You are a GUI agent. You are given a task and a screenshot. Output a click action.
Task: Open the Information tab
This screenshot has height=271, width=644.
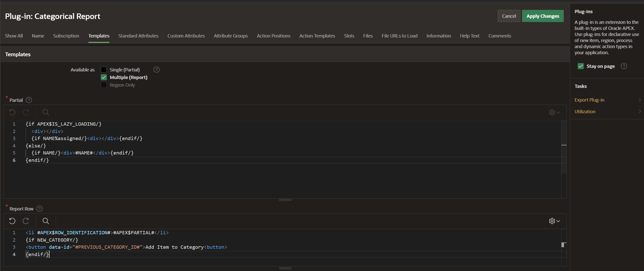coord(439,36)
